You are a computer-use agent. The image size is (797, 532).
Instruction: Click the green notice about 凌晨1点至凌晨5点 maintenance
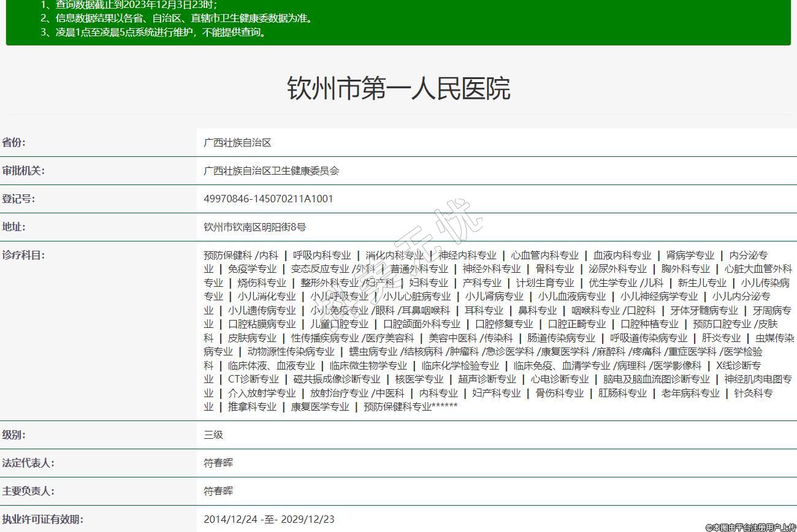tap(153, 32)
